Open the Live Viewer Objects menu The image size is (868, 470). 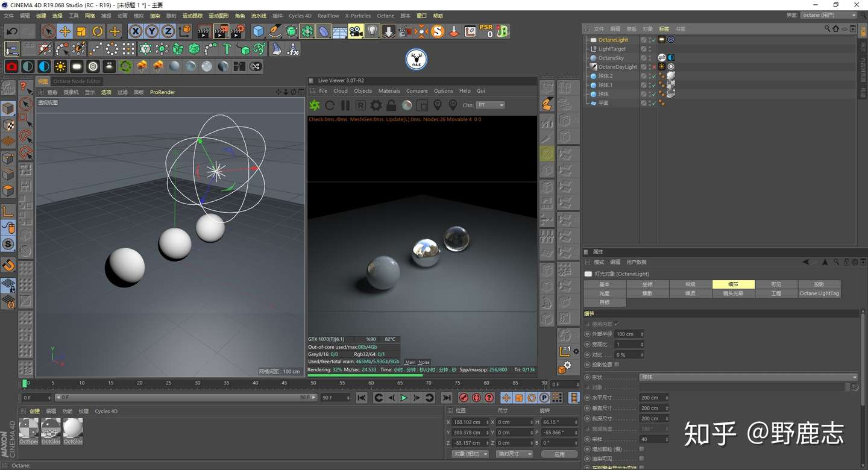tap(363, 91)
